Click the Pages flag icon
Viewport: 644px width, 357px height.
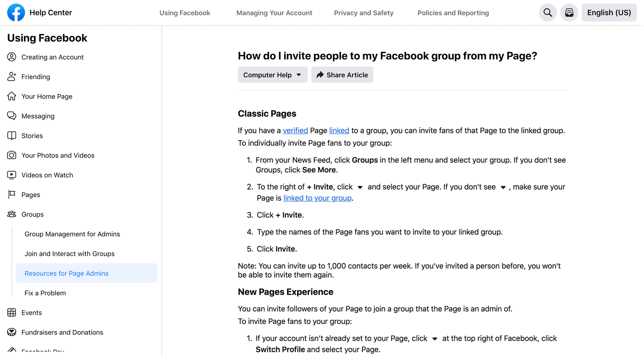12,194
